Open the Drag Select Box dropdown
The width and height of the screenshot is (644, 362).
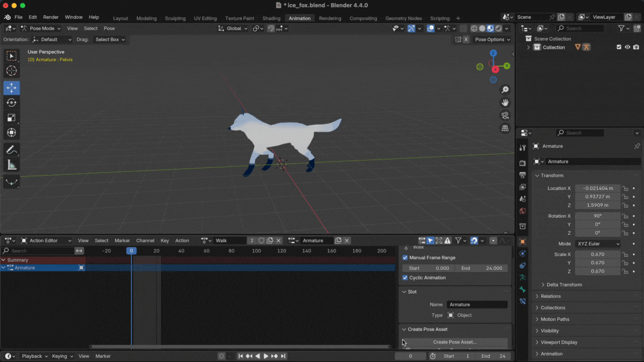click(110, 40)
